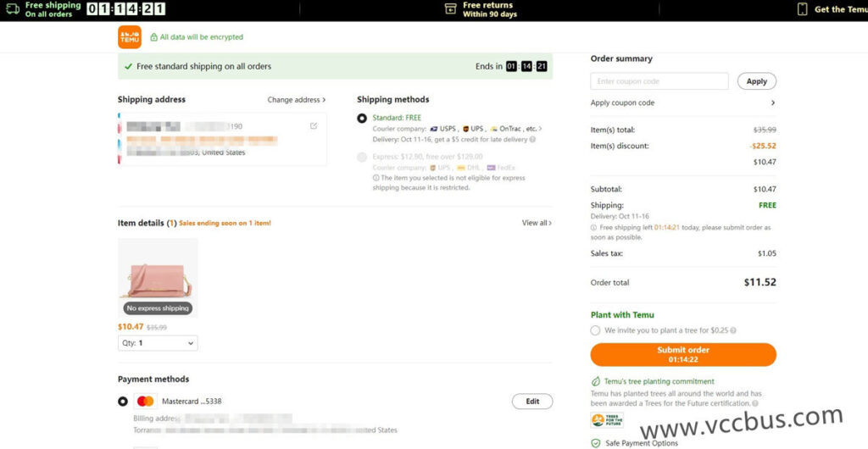
Task: Select the Mastercard ...5338 payment method
Action: (123, 401)
